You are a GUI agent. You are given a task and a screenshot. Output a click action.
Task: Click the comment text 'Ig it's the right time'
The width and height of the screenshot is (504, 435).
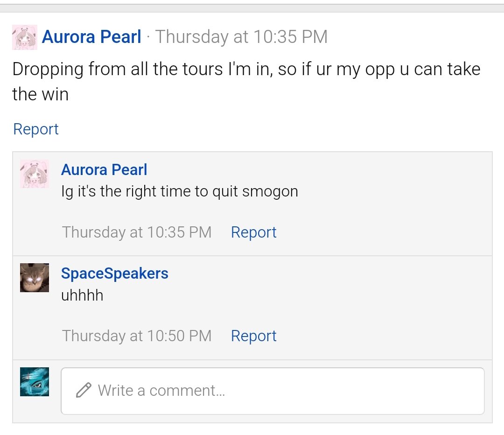[180, 191]
